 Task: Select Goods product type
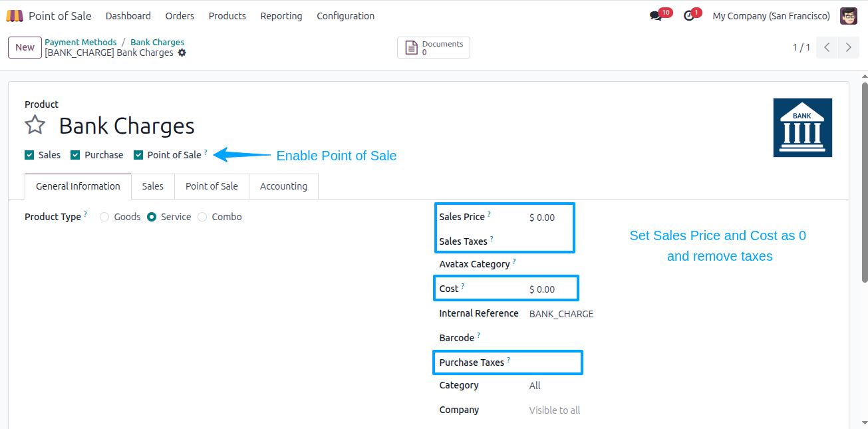tap(104, 217)
